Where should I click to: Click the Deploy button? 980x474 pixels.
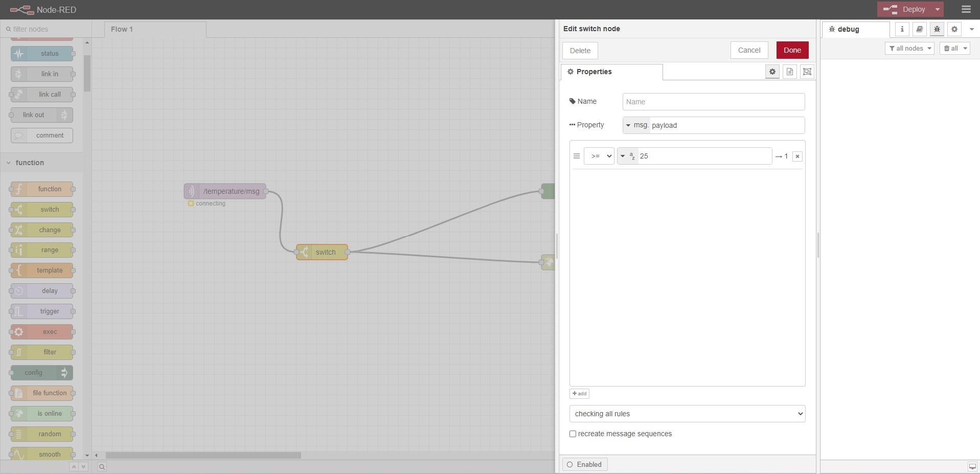click(x=904, y=9)
